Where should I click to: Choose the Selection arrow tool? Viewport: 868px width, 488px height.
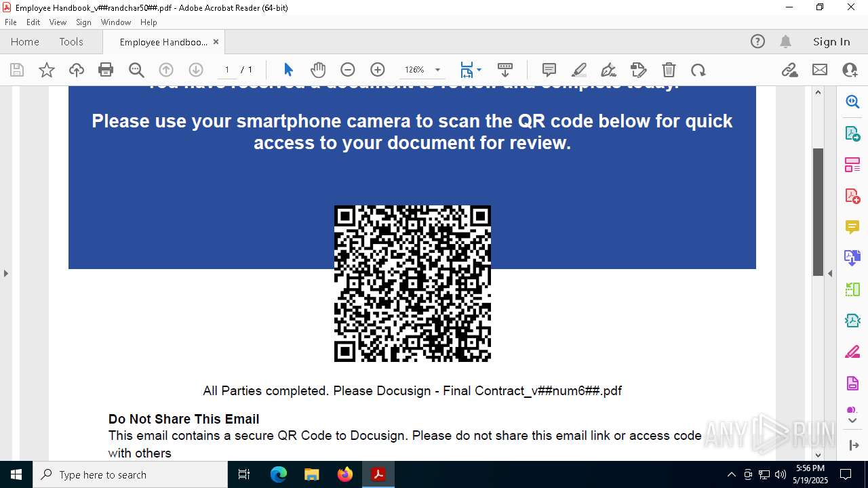(x=288, y=70)
